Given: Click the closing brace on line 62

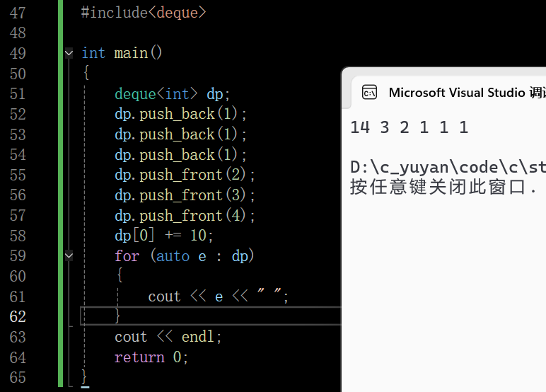Looking at the screenshot, I should pyautogui.click(x=117, y=316).
